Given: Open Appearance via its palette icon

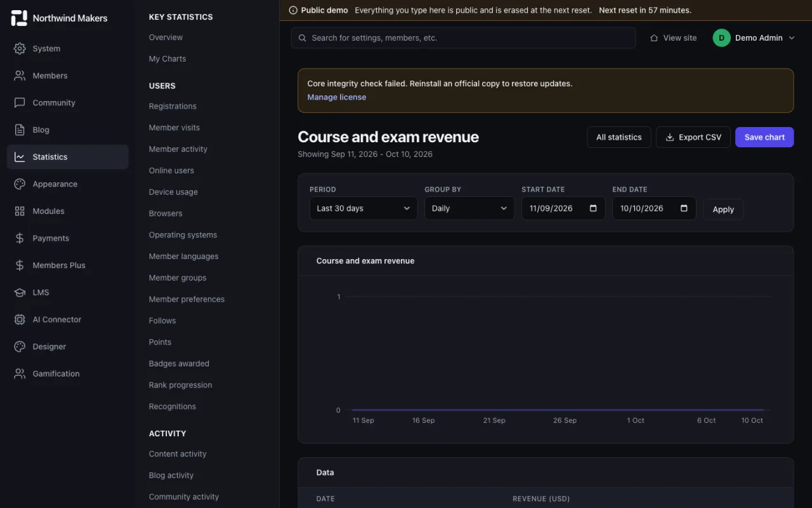Looking at the screenshot, I should pos(20,184).
